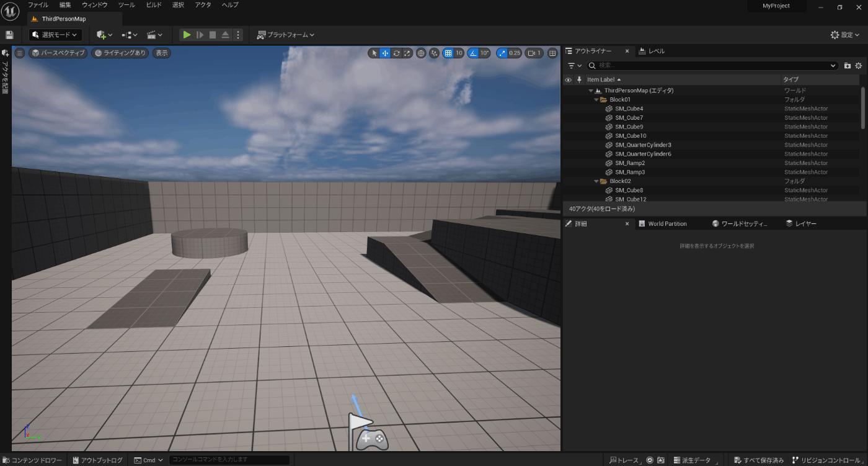
Task: Open the cinematics clapperboard dropdown
Action: click(x=154, y=35)
